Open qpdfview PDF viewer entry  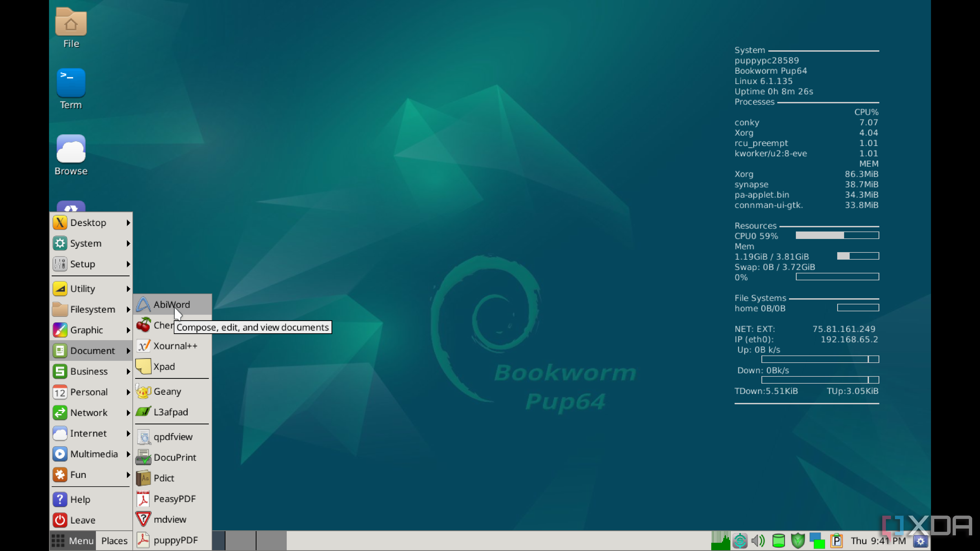172,437
